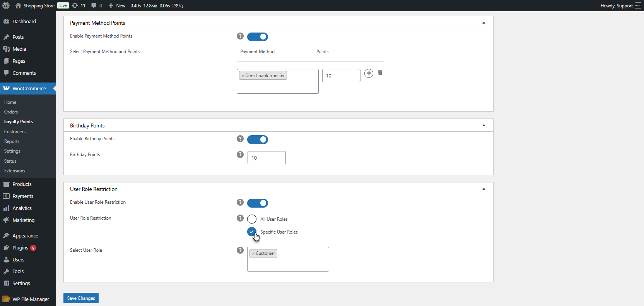Remove the Customer tag from user roles
The width and height of the screenshot is (644, 306).
tap(253, 253)
